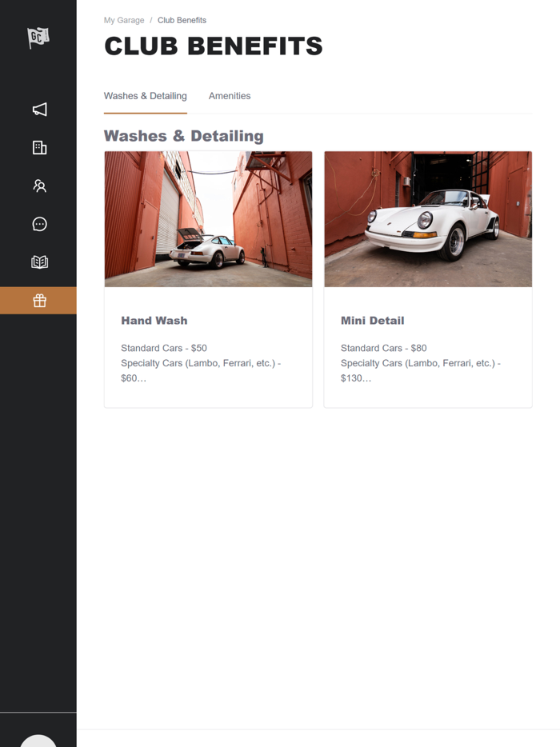
Task: Click the Hand Wash title
Action: click(154, 321)
